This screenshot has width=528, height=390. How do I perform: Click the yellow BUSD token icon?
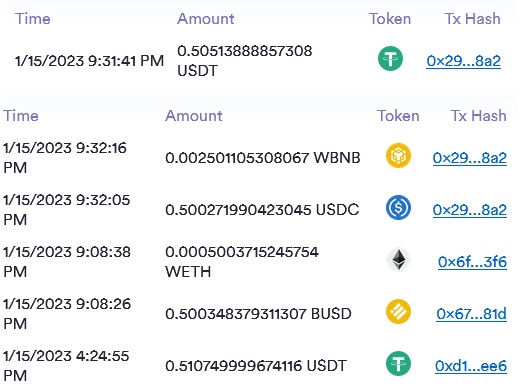point(398,312)
